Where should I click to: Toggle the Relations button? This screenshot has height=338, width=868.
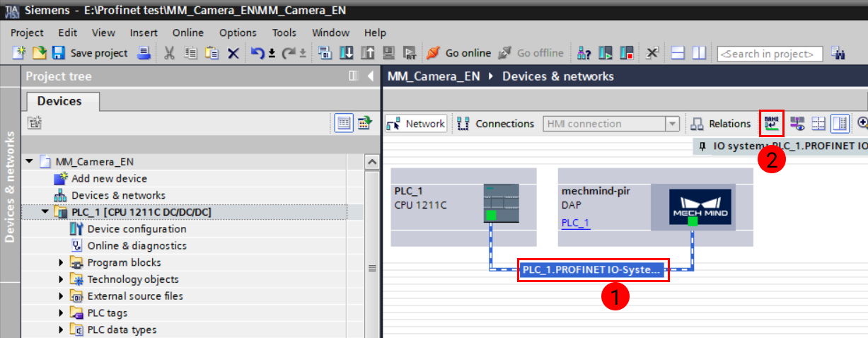pyautogui.click(x=721, y=124)
